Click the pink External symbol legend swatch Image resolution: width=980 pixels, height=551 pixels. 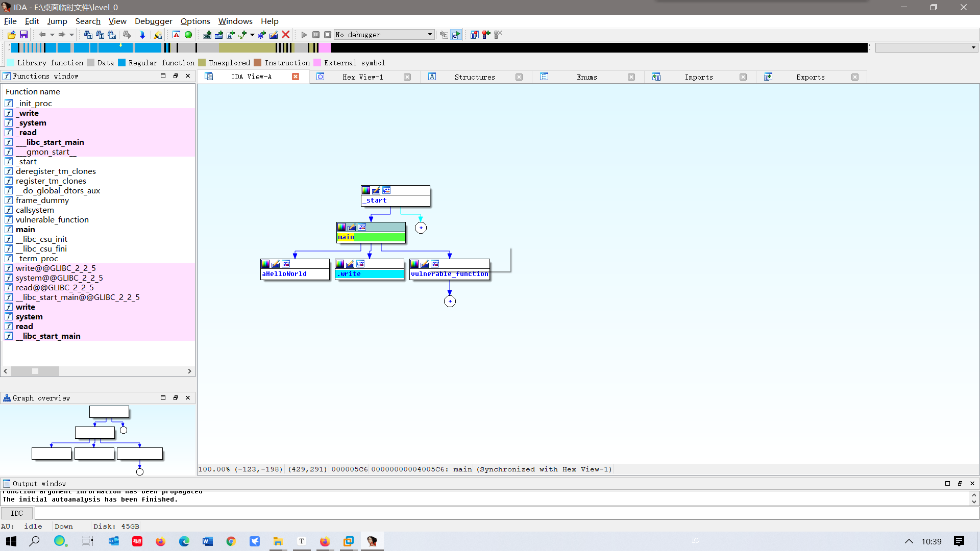[x=317, y=63]
